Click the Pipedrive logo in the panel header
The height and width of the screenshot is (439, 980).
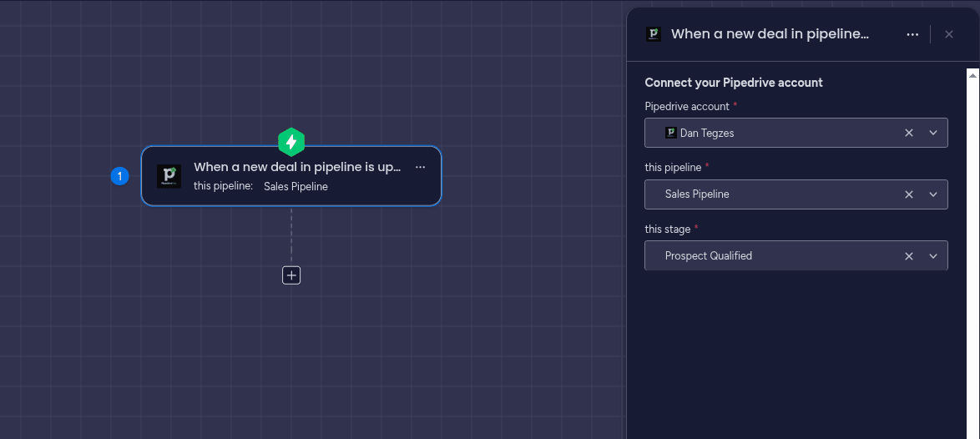tap(653, 33)
